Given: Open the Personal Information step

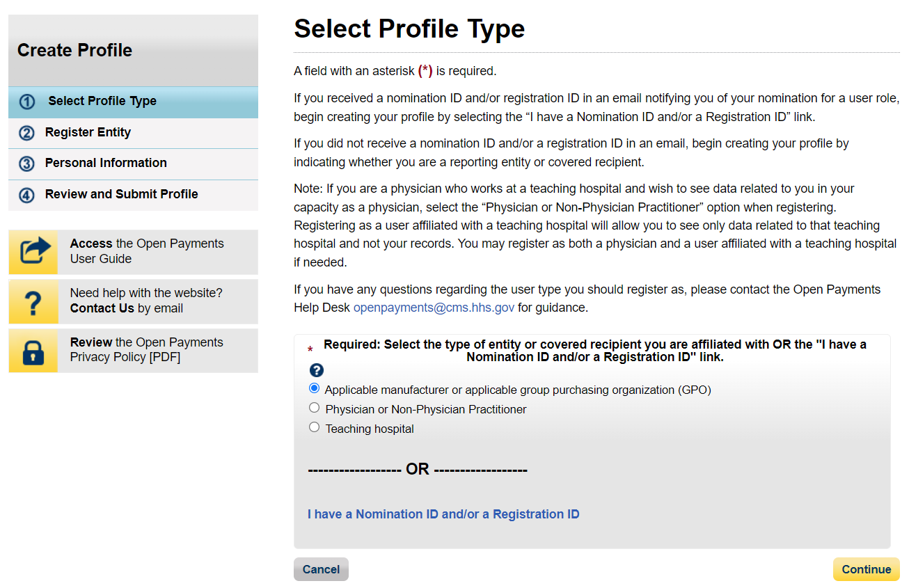Looking at the screenshot, I should [x=106, y=163].
